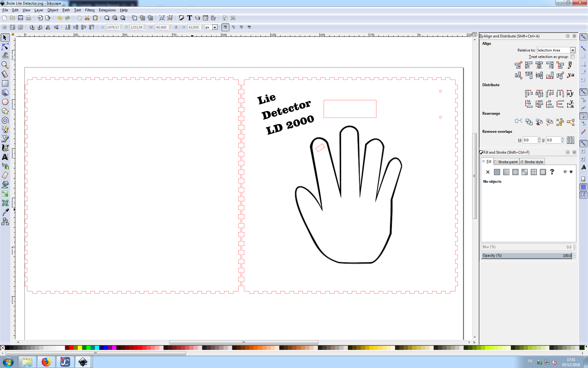Enable Treat selection as group checkbox
588x368 pixels.
(572, 57)
